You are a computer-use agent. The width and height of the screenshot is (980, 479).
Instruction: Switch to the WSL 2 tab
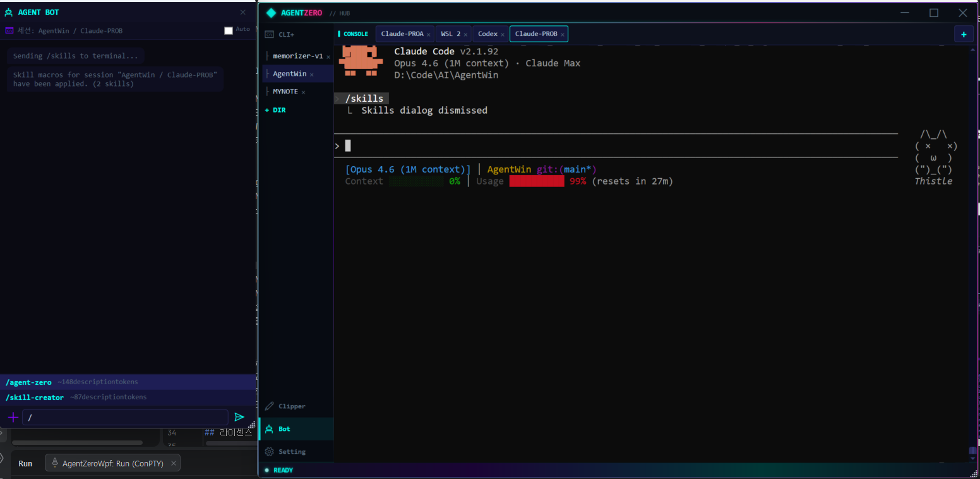[x=450, y=34]
